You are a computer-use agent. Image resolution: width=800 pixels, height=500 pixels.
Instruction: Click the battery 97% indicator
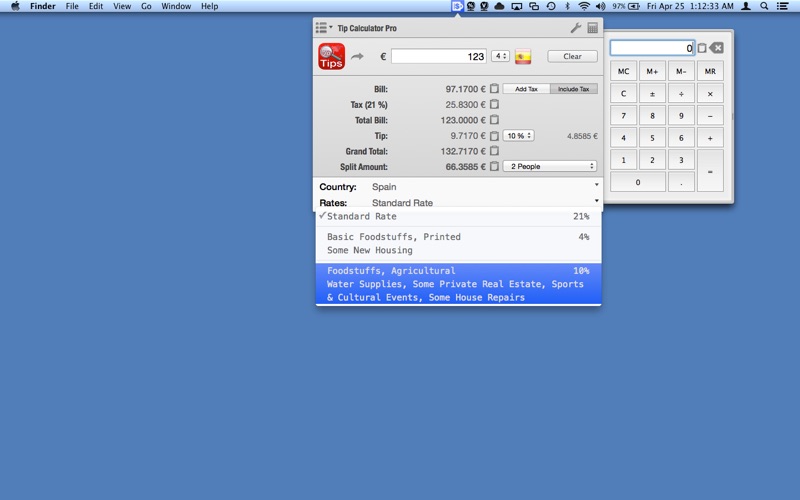tap(626, 6)
